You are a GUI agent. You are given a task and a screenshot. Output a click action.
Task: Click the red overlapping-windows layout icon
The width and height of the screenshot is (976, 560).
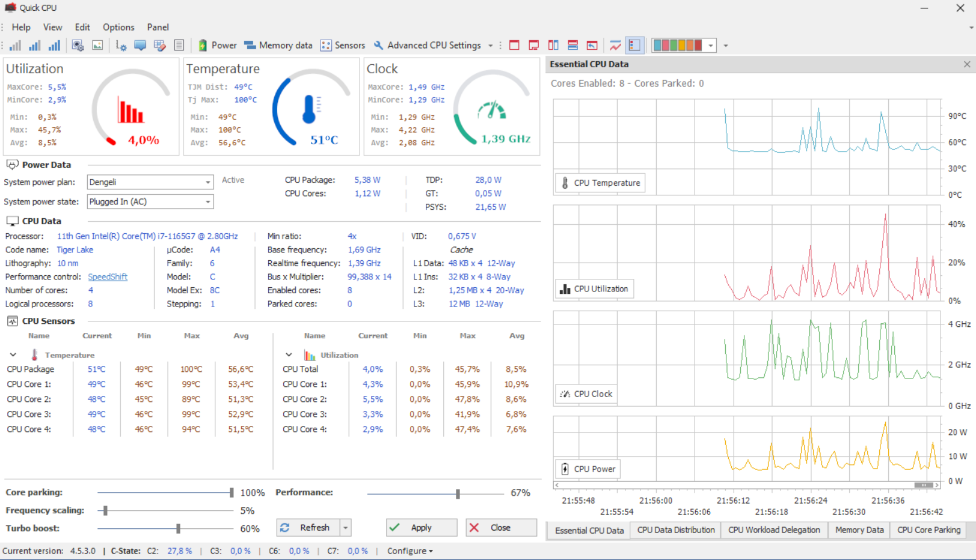click(533, 46)
